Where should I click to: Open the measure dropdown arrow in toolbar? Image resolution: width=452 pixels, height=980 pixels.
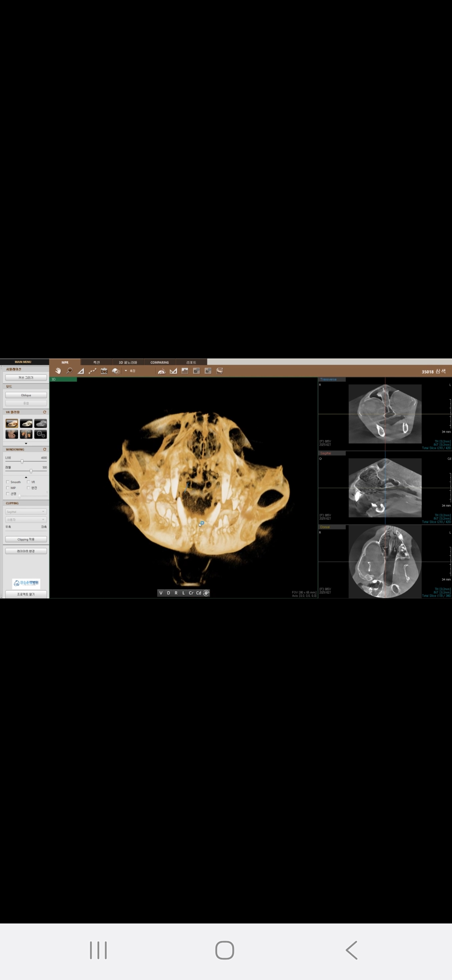(126, 371)
